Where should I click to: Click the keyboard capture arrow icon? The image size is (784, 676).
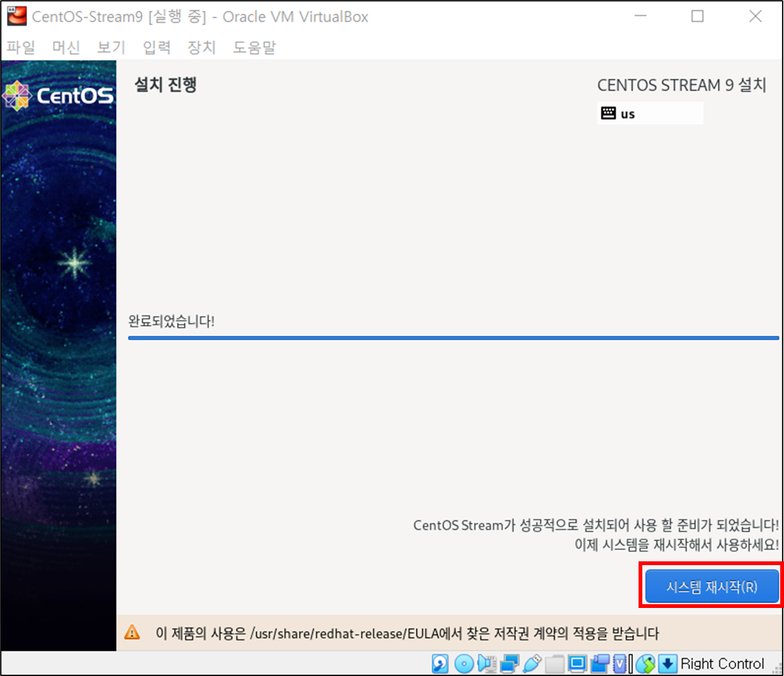pyautogui.click(x=668, y=663)
